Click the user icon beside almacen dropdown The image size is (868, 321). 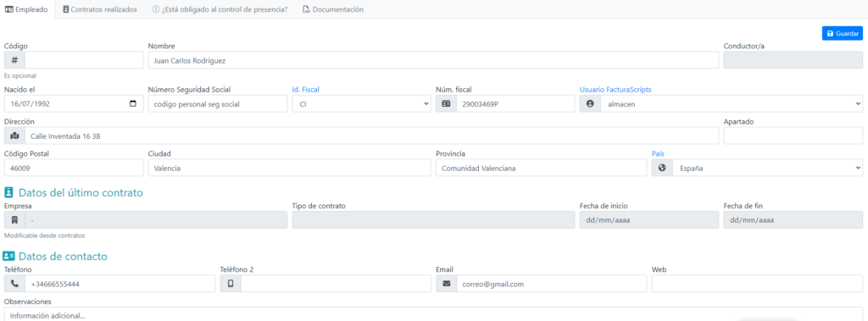[x=590, y=103]
